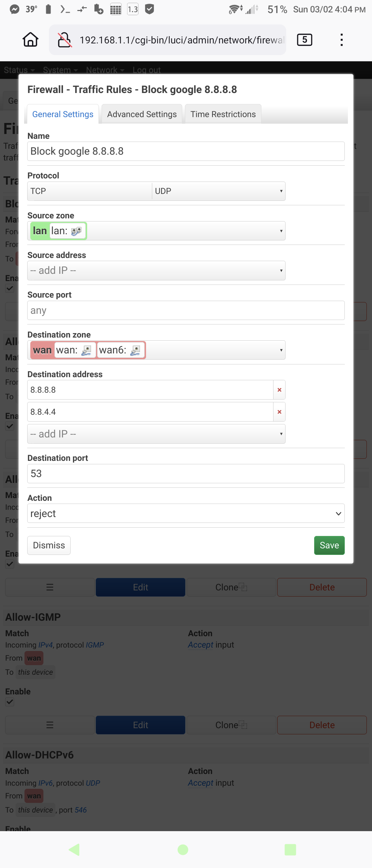Tap the insecure connection padlock icon
Screen dimensions: 372x868
click(64, 40)
